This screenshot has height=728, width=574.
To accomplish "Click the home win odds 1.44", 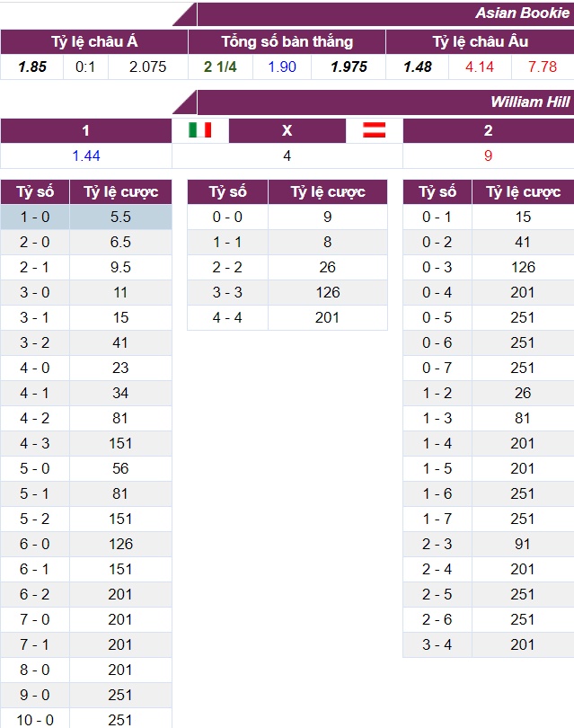I will coord(85,155).
